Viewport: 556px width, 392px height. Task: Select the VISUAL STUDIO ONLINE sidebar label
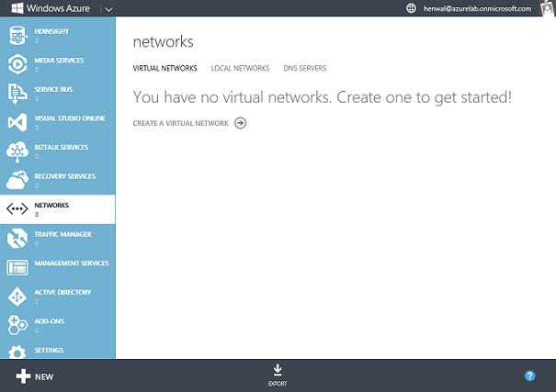(x=70, y=118)
